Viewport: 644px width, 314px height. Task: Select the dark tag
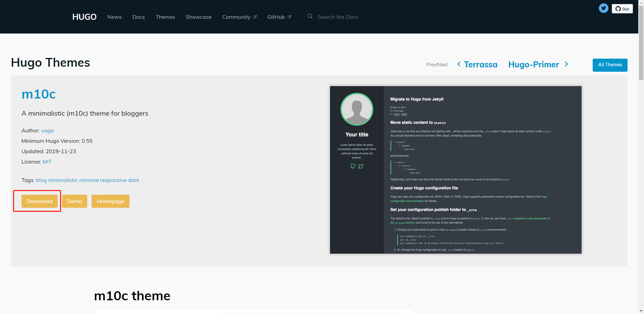(x=133, y=180)
